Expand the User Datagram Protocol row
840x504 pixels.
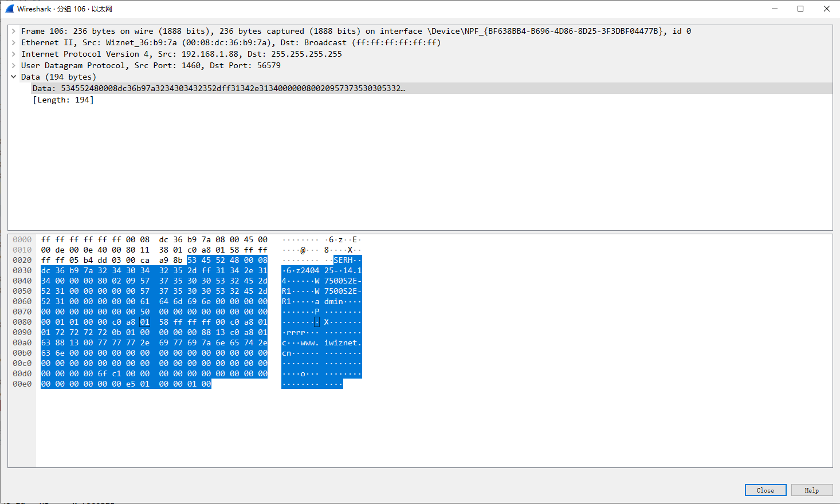[x=14, y=65]
